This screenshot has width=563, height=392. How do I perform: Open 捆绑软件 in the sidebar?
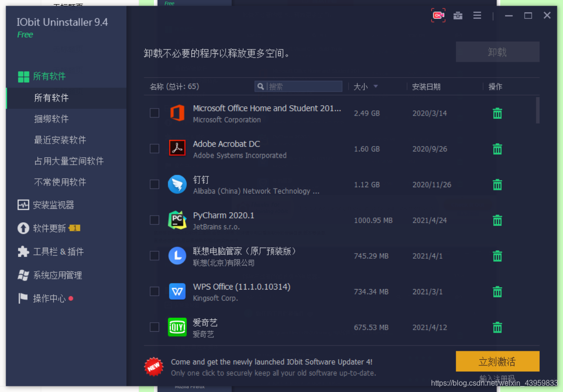pyautogui.click(x=51, y=119)
